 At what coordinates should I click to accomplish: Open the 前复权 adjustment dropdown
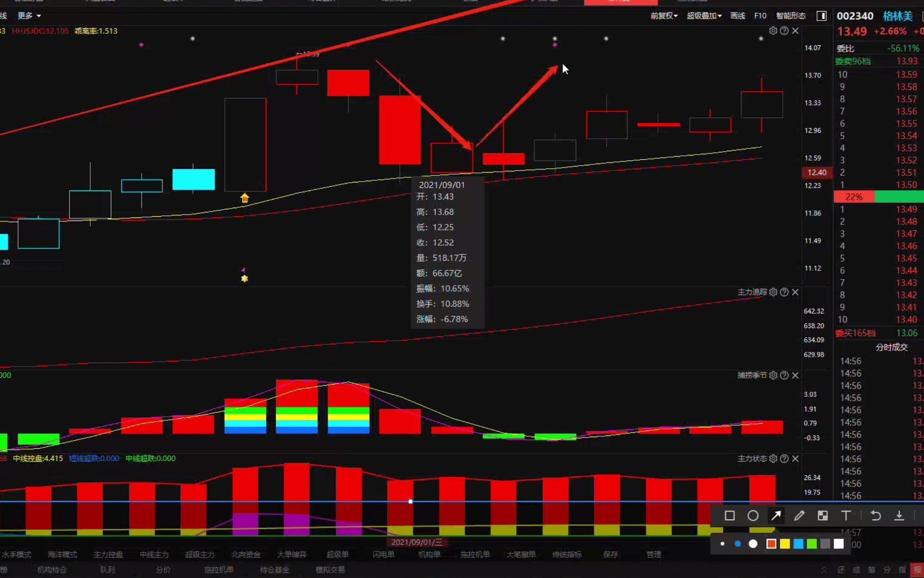coord(664,16)
